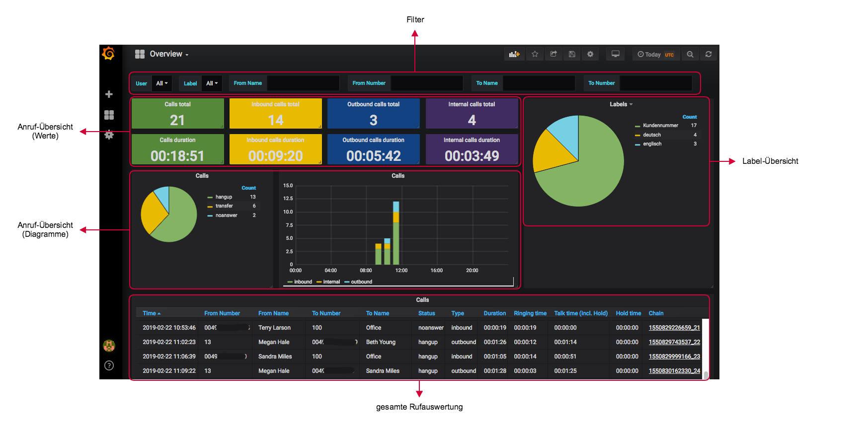Image resolution: width=868 pixels, height=427 pixels.
Task: Open dashboard settings gear in toolbar
Action: [x=590, y=54]
